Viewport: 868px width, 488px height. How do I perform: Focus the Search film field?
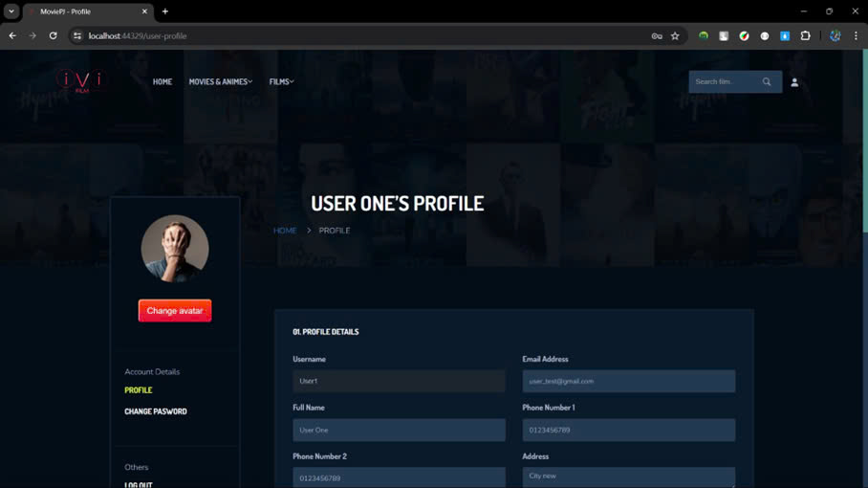click(724, 82)
